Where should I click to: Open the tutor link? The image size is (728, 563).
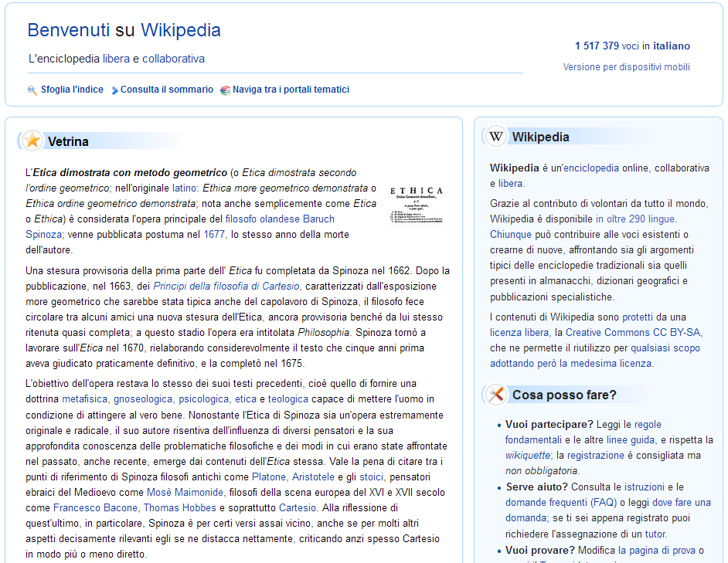pos(655,534)
